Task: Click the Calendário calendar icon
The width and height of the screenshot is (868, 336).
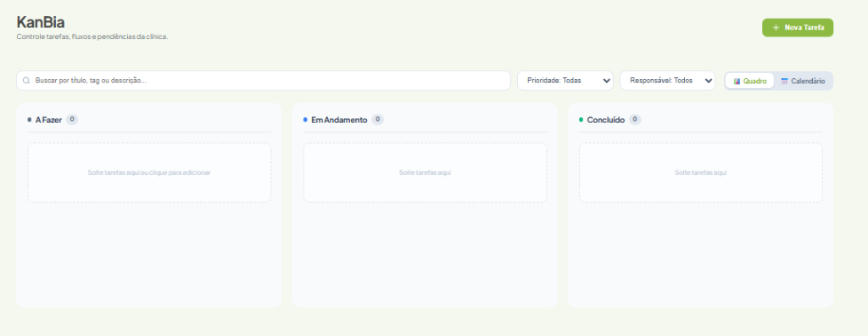Action: click(784, 81)
